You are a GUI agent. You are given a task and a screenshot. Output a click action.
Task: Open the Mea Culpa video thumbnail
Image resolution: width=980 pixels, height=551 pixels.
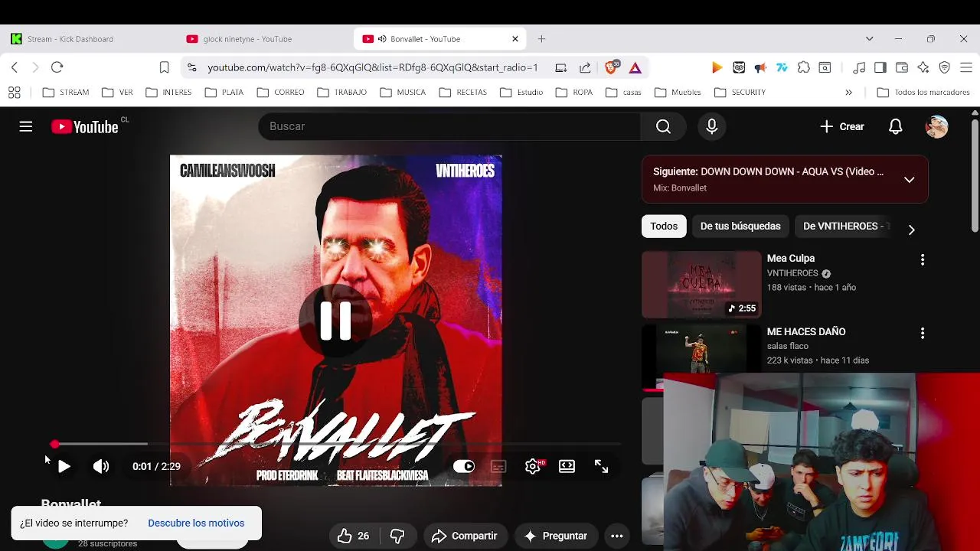[701, 285]
